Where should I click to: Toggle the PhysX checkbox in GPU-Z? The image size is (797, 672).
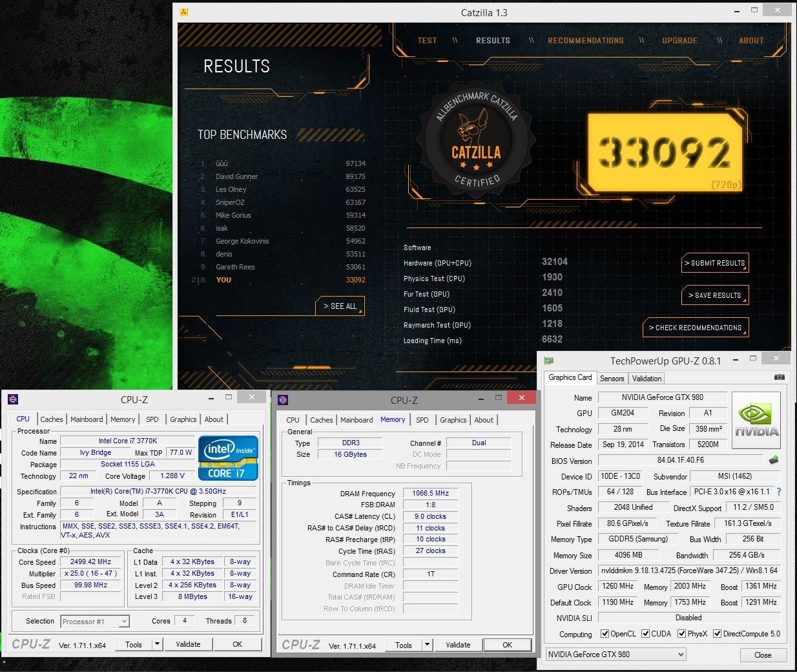coord(681,634)
